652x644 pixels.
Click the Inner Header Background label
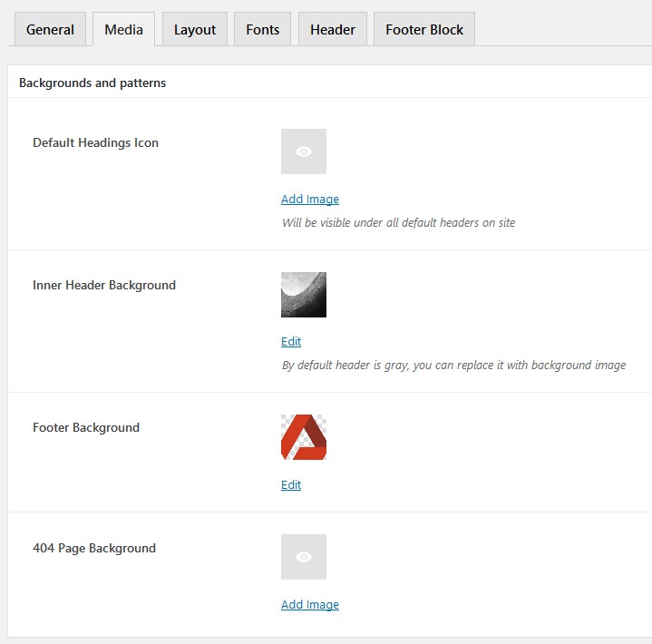pyautogui.click(x=104, y=285)
